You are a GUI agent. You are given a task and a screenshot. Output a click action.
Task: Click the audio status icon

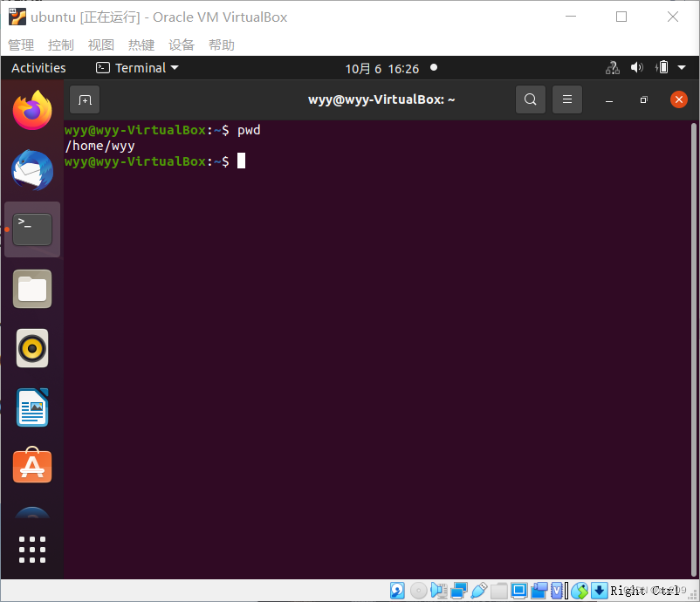[x=438, y=591]
